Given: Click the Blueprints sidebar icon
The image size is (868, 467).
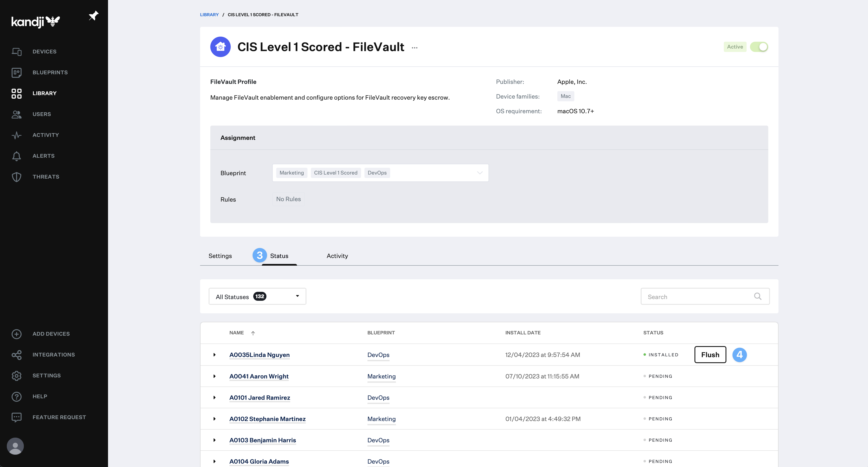Looking at the screenshot, I should [17, 73].
